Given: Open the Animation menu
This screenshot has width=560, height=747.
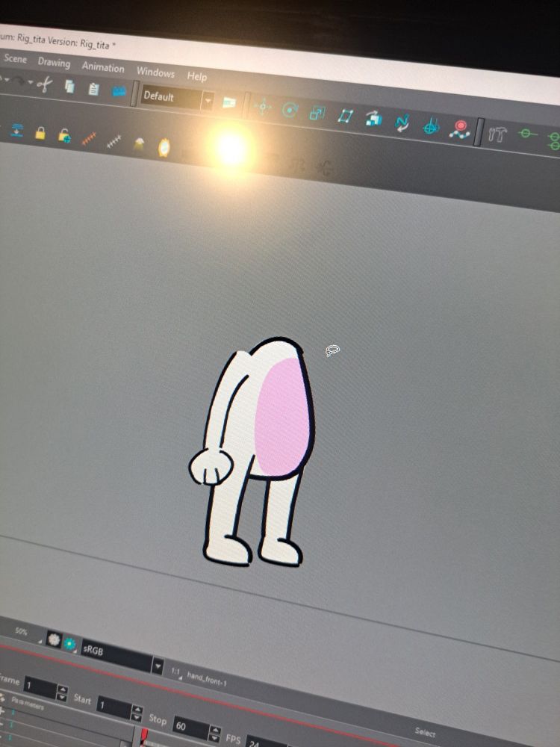Looking at the screenshot, I should coord(103,67).
